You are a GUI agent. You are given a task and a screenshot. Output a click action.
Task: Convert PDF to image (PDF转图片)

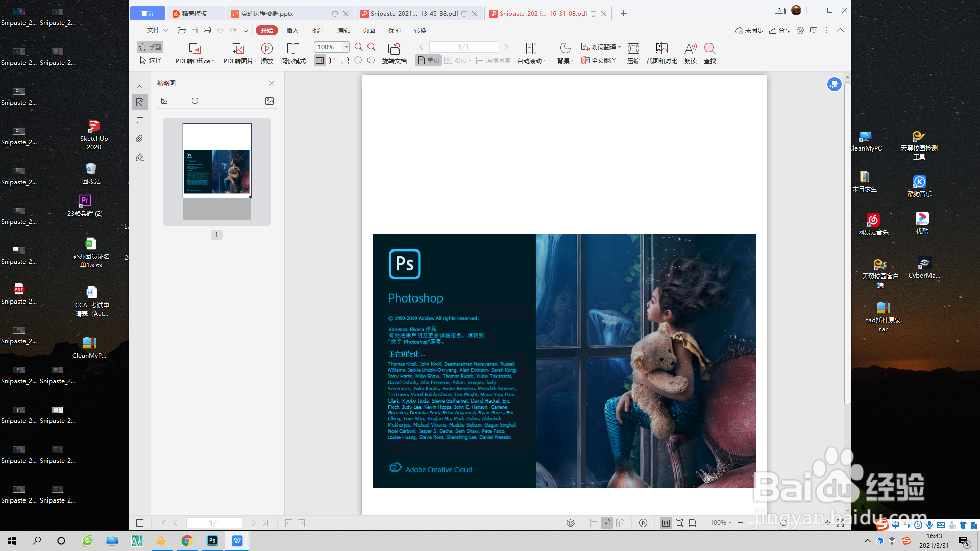click(x=238, y=54)
